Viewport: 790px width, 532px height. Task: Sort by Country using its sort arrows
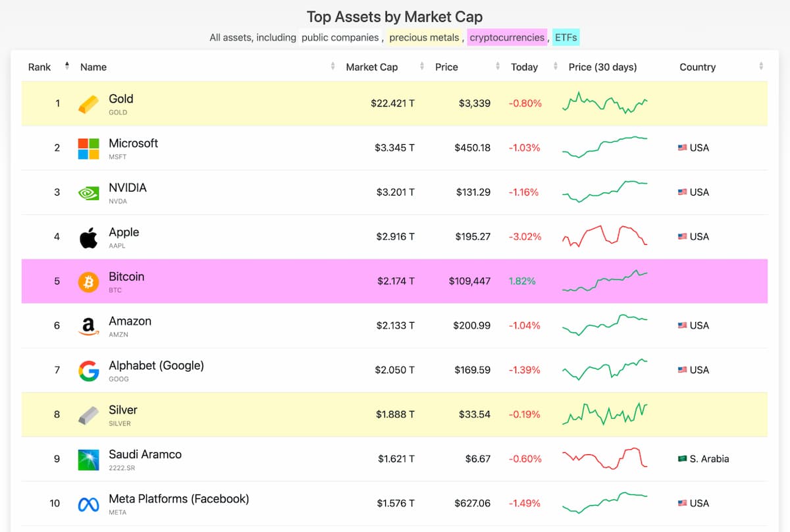[x=761, y=66]
